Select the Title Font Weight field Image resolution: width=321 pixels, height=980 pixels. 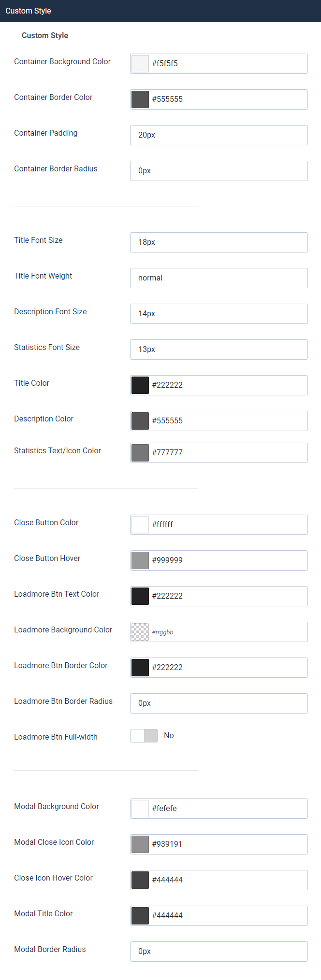coord(219,278)
